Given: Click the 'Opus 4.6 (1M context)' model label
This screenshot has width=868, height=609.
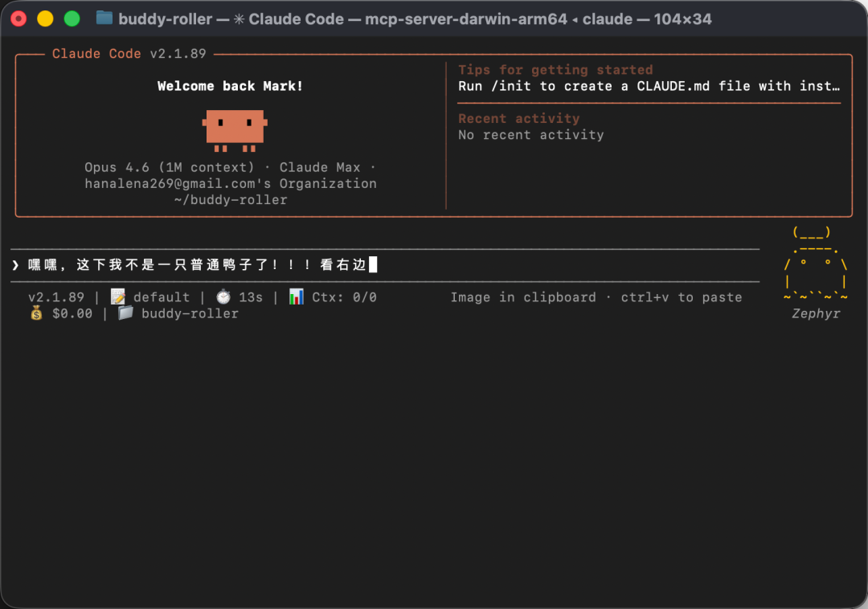Looking at the screenshot, I should (x=169, y=167).
